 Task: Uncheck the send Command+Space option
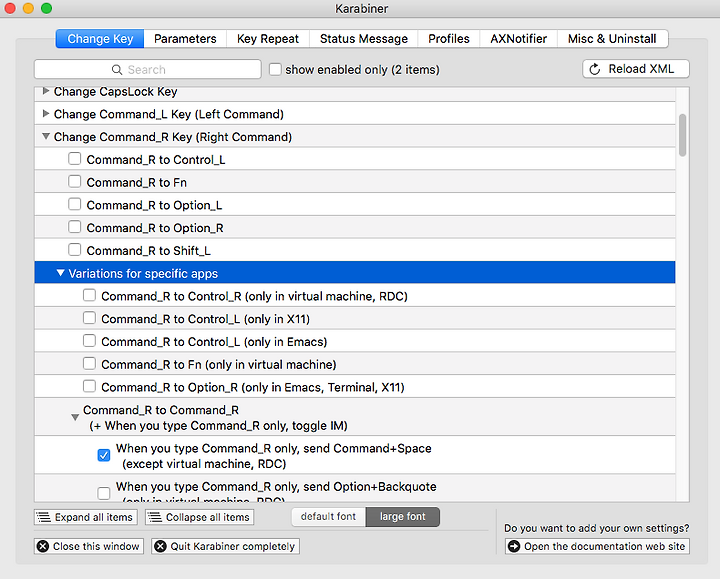click(x=104, y=455)
